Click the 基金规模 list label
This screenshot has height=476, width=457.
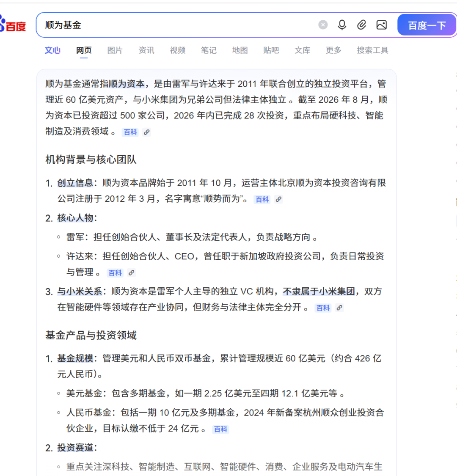(75, 358)
